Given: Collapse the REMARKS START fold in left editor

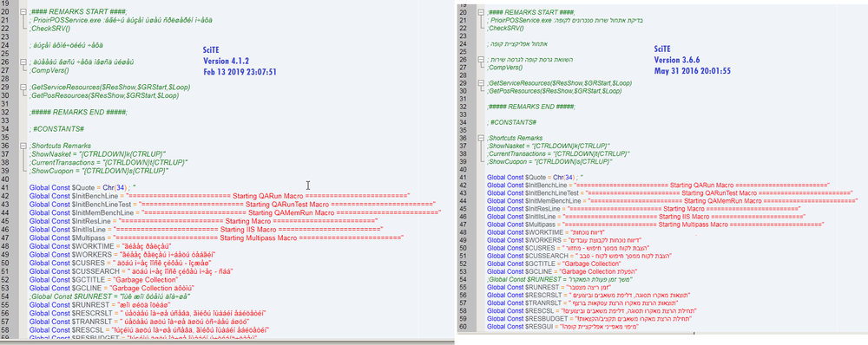Looking at the screenshot, I should (23, 12).
